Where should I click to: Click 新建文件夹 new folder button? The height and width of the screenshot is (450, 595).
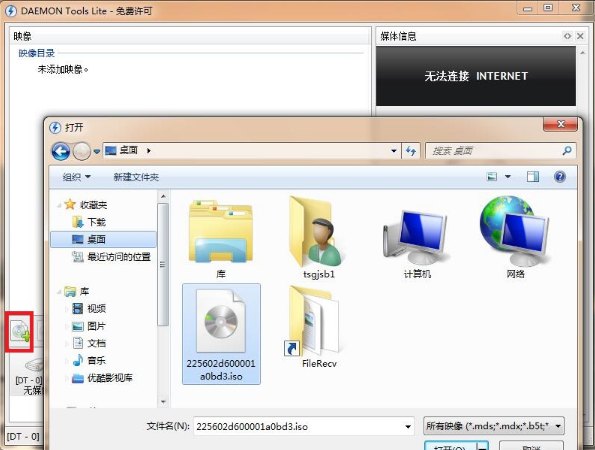(136, 177)
